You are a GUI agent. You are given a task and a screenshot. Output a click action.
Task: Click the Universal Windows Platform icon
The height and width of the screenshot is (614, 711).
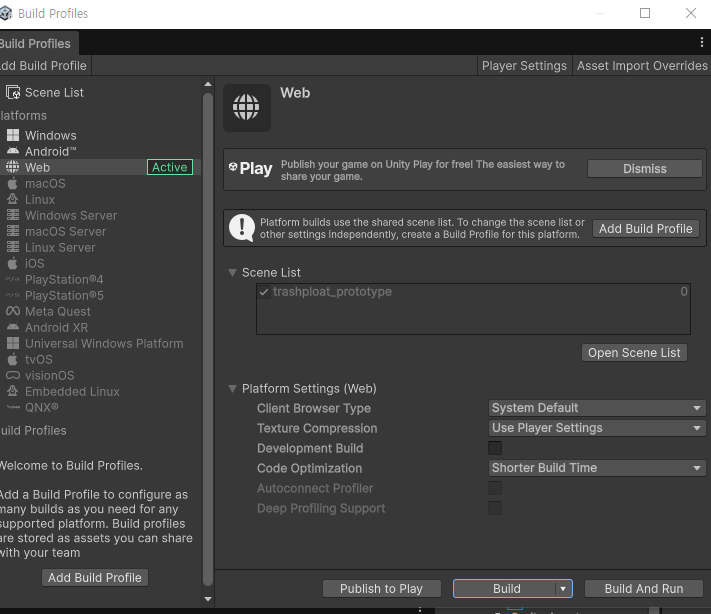click(x=13, y=343)
